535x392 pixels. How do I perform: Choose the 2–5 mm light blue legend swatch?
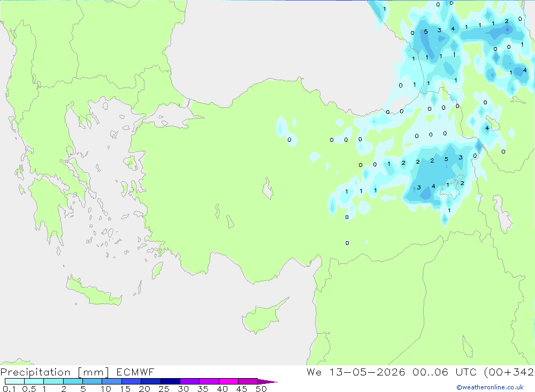(x=73, y=381)
